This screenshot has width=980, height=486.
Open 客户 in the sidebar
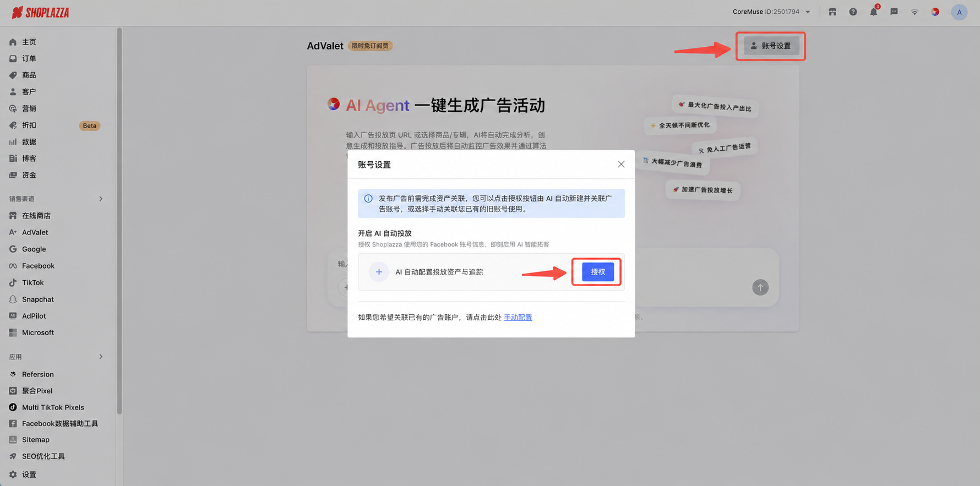[x=29, y=91]
